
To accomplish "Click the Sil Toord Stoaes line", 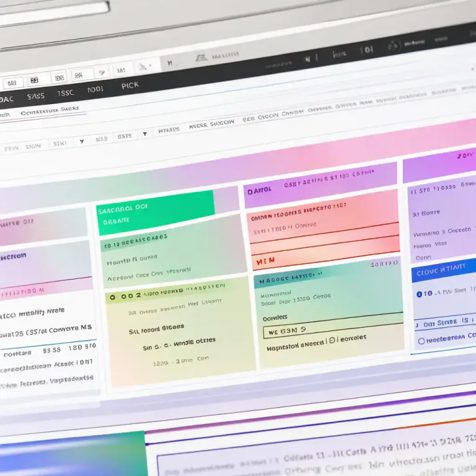I will (x=156, y=329).
